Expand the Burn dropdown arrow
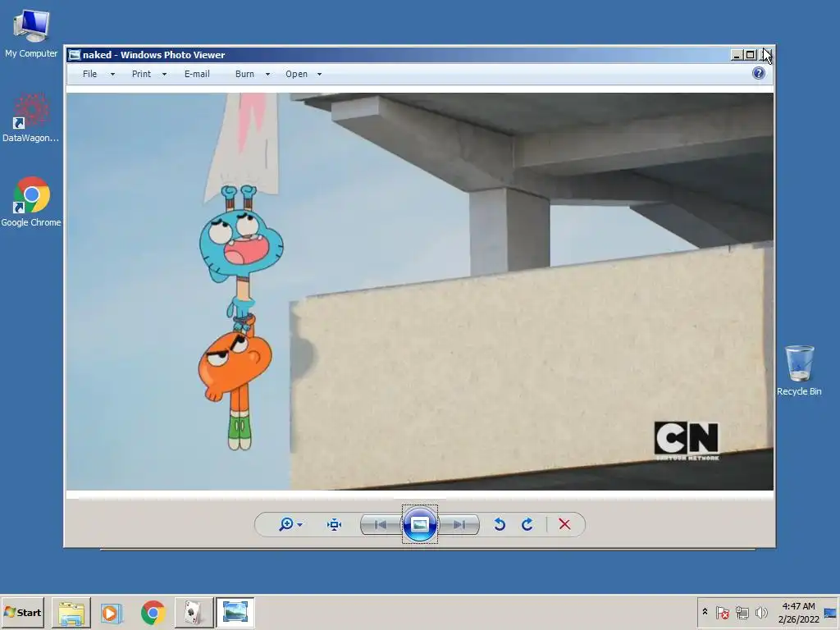Image resolution: width=840 pixels, height=630 pixels. click(x=268, y=75)
